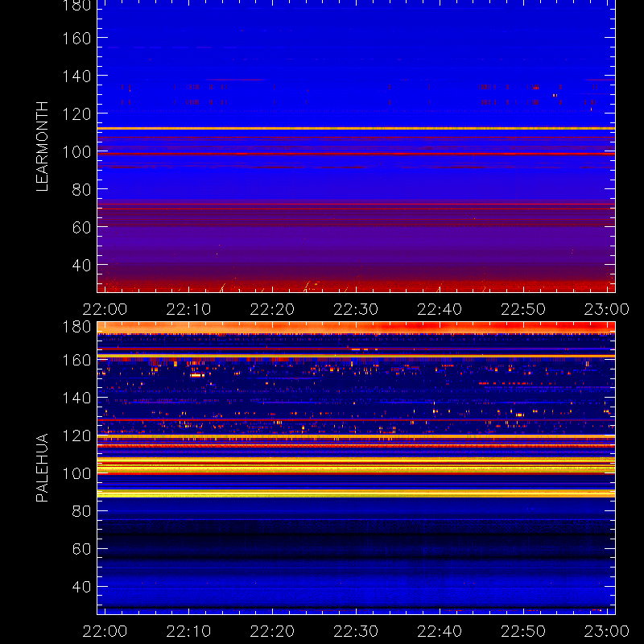The image size is (644, 644).
Task: Click the yellow emission band near 112 in Learmonth
Action: click(x=356, y=129)
